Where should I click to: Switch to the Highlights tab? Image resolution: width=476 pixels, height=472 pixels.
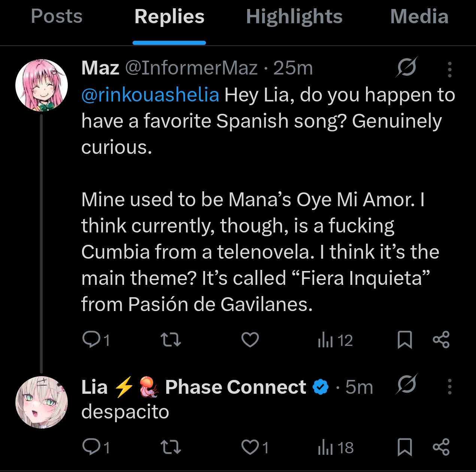point(294,16)
